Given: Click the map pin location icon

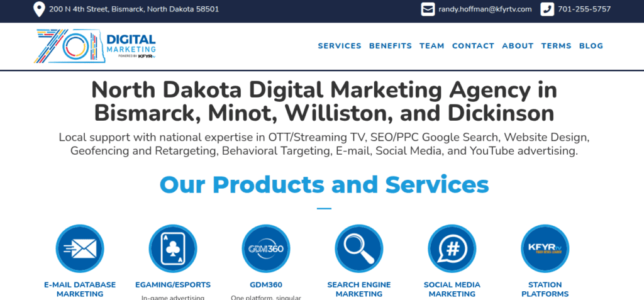Looking at the screenshot, I should [x=39, y=9].
